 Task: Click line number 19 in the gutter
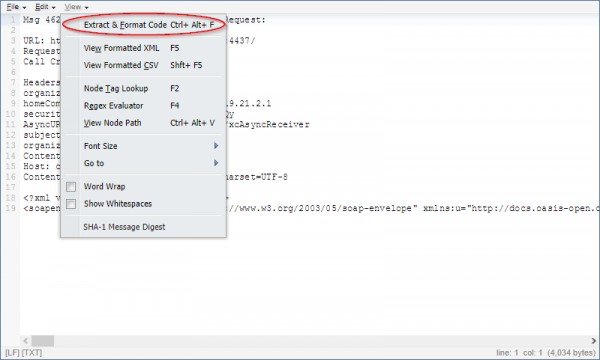click(11, 208)
